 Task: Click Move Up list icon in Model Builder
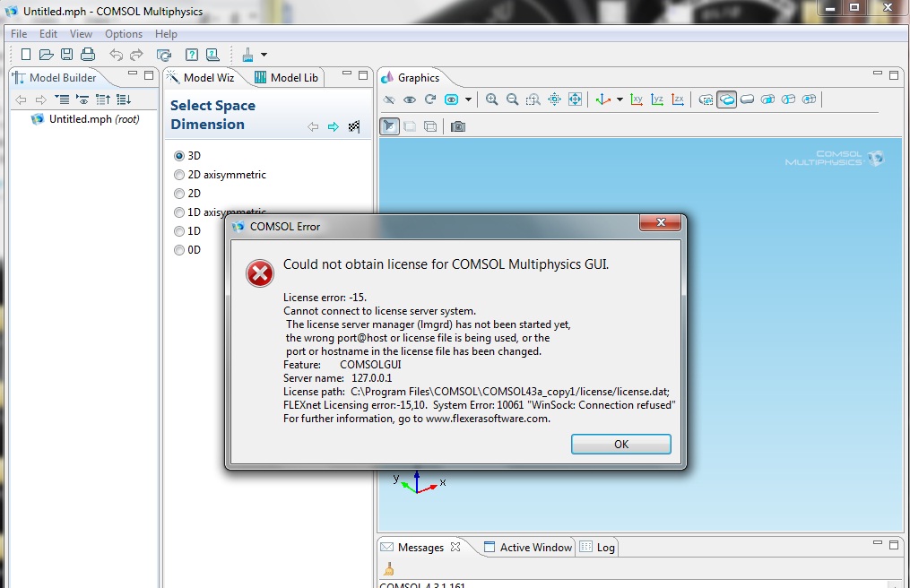[x=103, y=99]
